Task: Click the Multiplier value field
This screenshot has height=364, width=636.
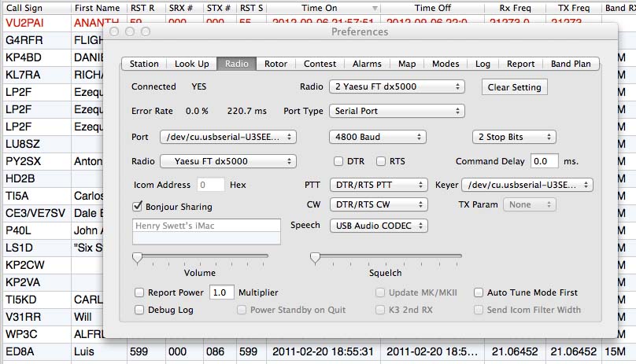Action: click(x=222, y=292)
